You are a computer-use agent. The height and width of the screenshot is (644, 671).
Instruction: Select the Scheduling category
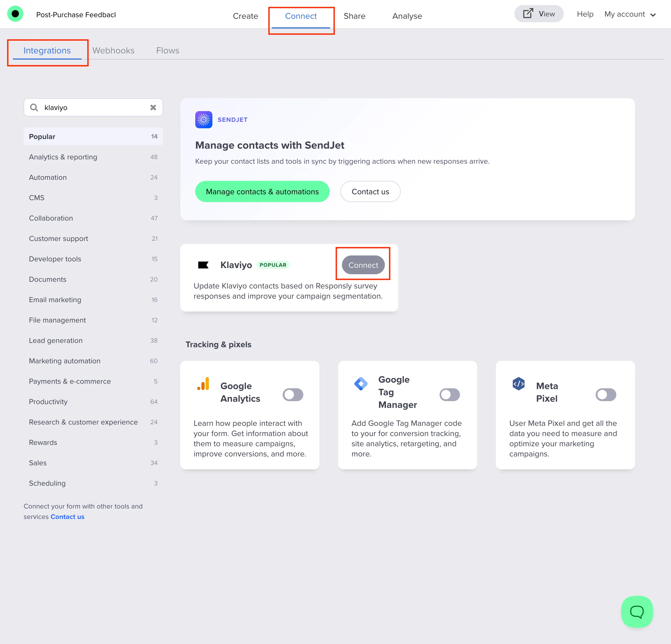coord(93,483)
